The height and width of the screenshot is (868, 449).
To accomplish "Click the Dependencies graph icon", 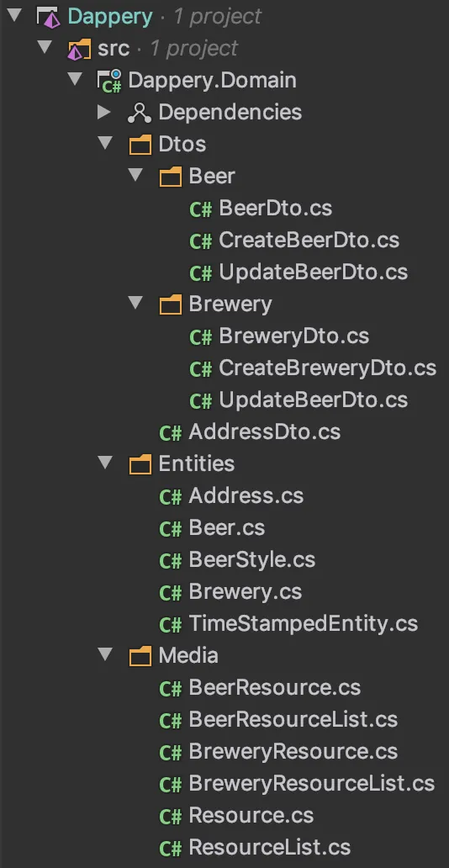I will tap(139, 113).
